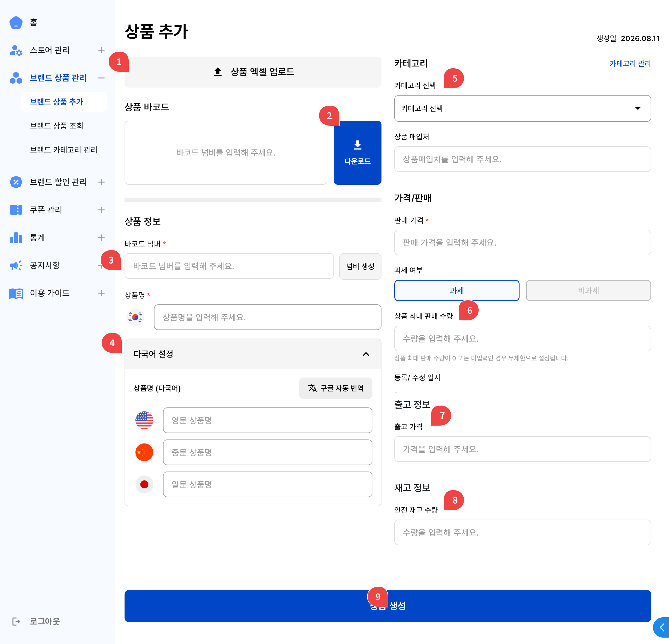The image size is (669, 644).
Task: Focus the 상품매입처 input field
Action: (522, 159)
